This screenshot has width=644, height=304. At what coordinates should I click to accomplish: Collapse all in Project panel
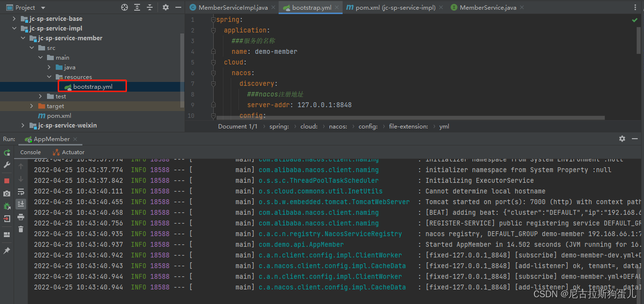click(x=150, y=7)
